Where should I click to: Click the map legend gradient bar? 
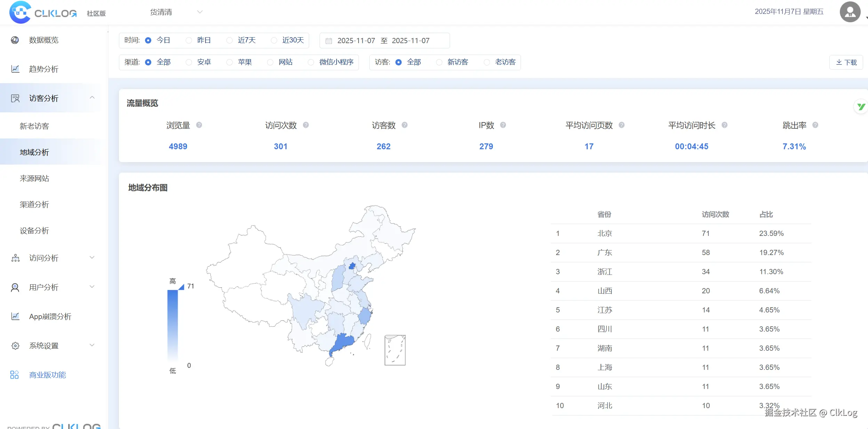(172, 325)
